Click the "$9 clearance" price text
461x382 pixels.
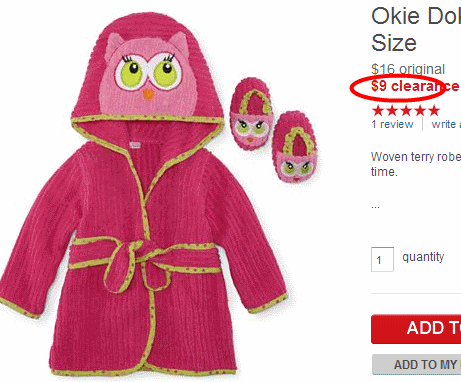(x=415, y=86)
